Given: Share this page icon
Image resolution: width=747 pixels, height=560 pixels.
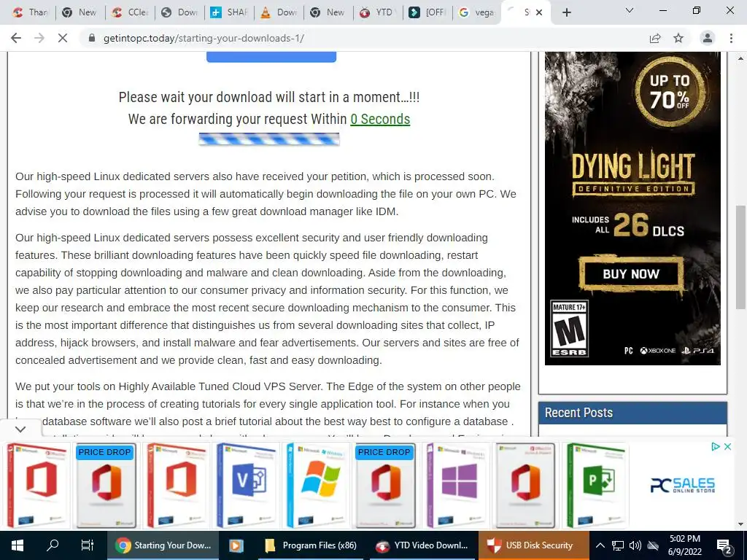Looking at the screenshot, I should tap(655, 38).
